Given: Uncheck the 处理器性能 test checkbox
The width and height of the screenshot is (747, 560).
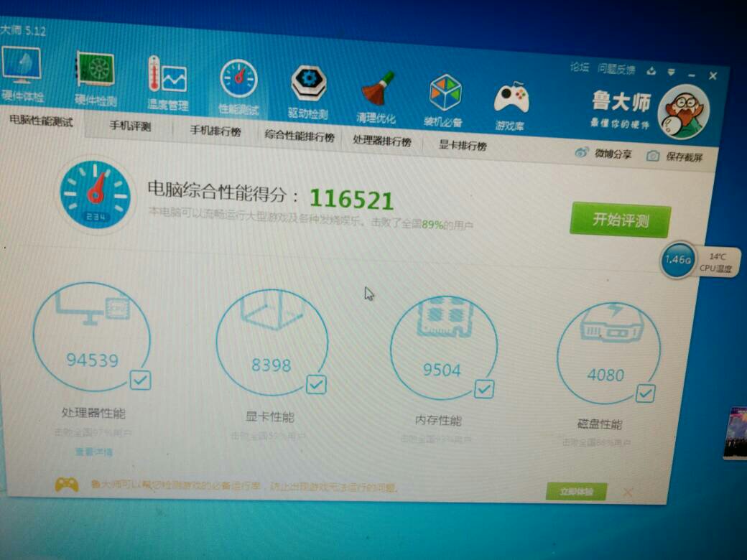Looking at the screenshot, I should point(141,380).
